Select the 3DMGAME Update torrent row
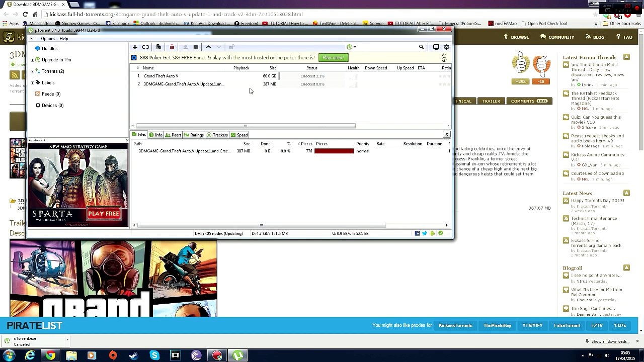This screenshot has height=362, width=644. tap(291, 84)
